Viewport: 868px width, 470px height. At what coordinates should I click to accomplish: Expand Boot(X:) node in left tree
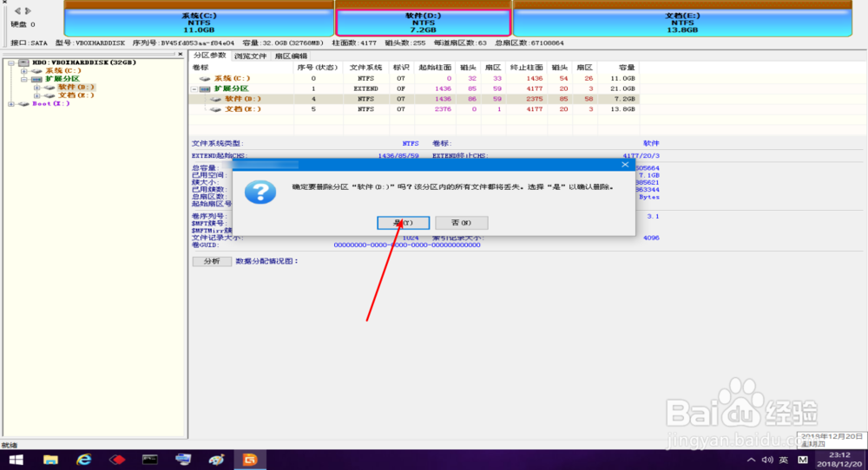[x=11, y=104]
